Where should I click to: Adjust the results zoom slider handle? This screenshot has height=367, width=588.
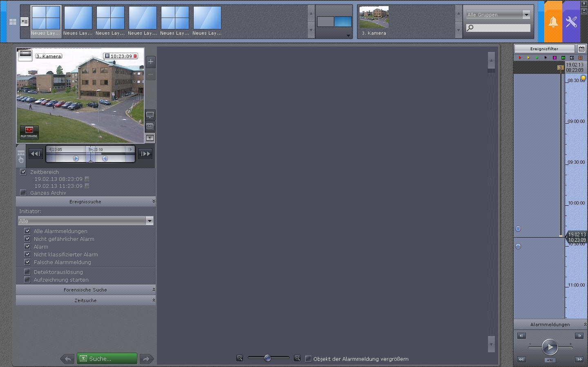[x=268, y=358]
